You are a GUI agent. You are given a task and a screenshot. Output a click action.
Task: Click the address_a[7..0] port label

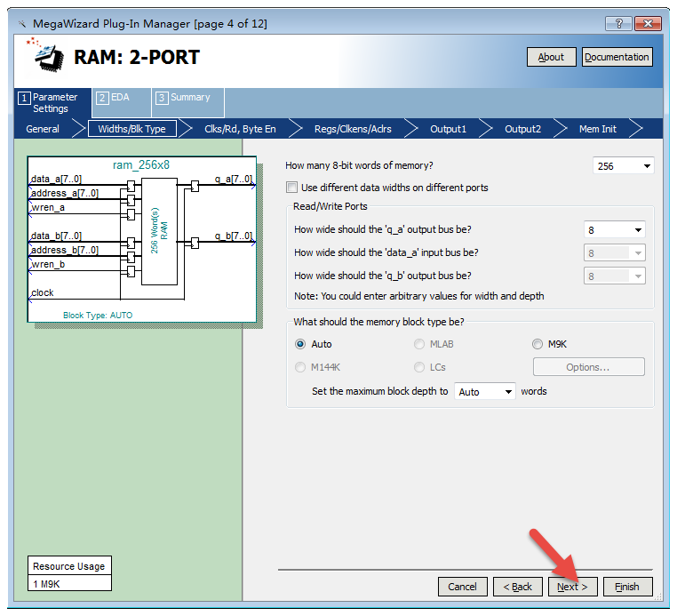coord(65,193)
